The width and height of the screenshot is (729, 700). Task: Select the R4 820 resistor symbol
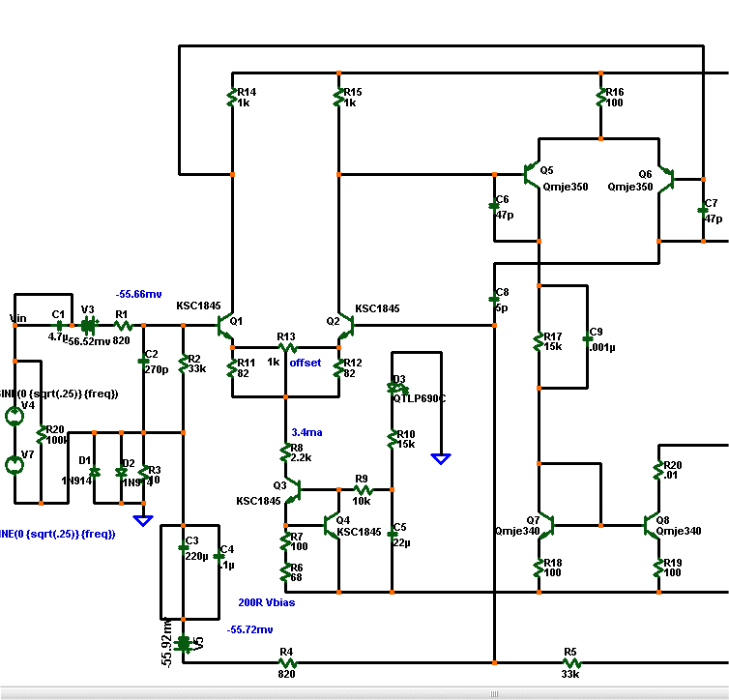(x=287, y=662)
